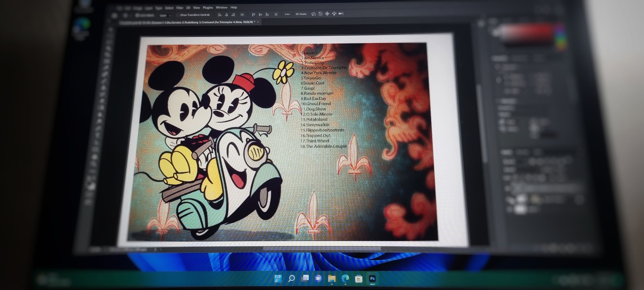The width and height of the screenshot is (644, 290).
Task: Align vertical centers of layers
Action: click(260, 15)
